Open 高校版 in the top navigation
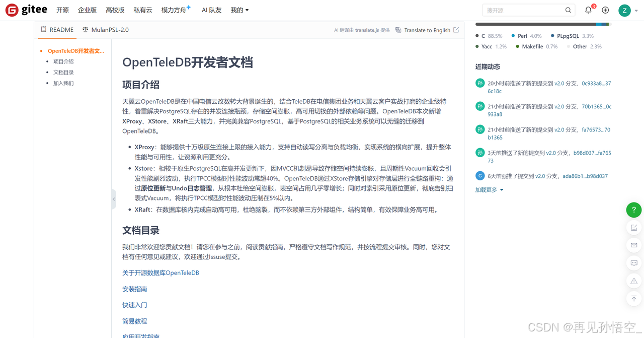 click(115, 10)
